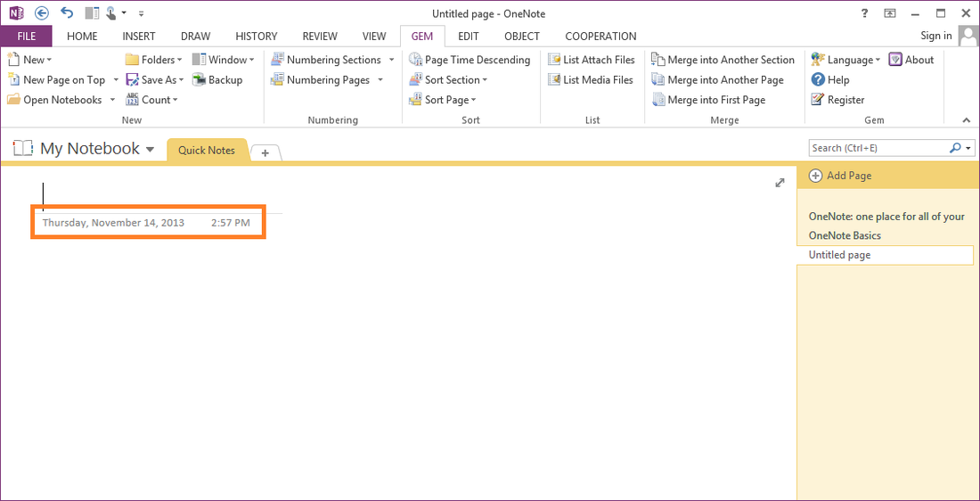Expand the Numbering Pages arrow
Screen dimensions: 980x501
click(x=380, y=80)
